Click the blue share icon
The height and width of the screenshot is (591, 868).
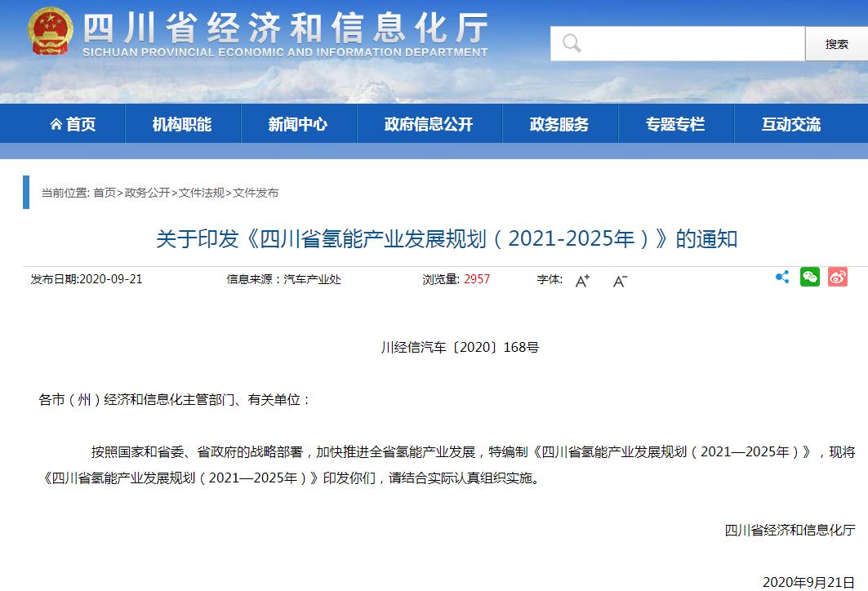pos(782,277)
